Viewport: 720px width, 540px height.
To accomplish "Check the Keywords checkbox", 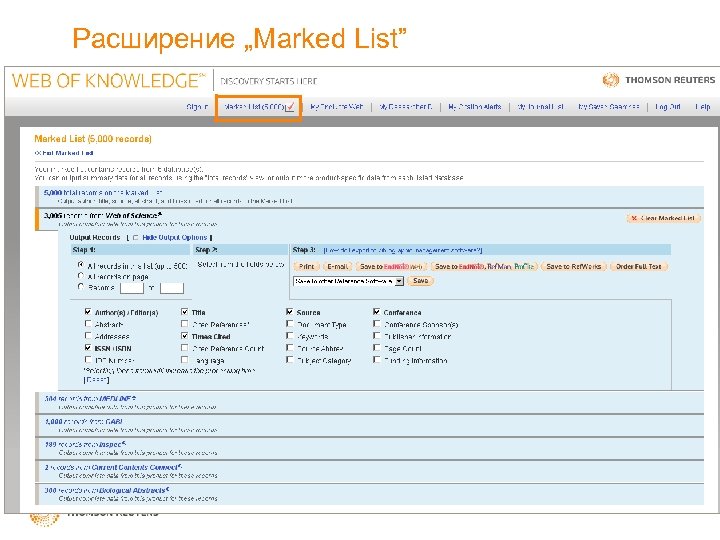I will 290,336.
